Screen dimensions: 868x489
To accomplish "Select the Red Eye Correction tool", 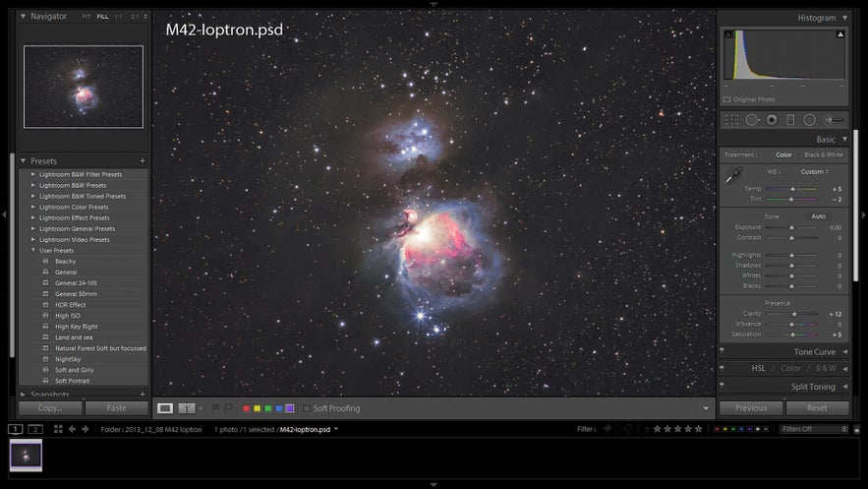I will tap(772, 120).
